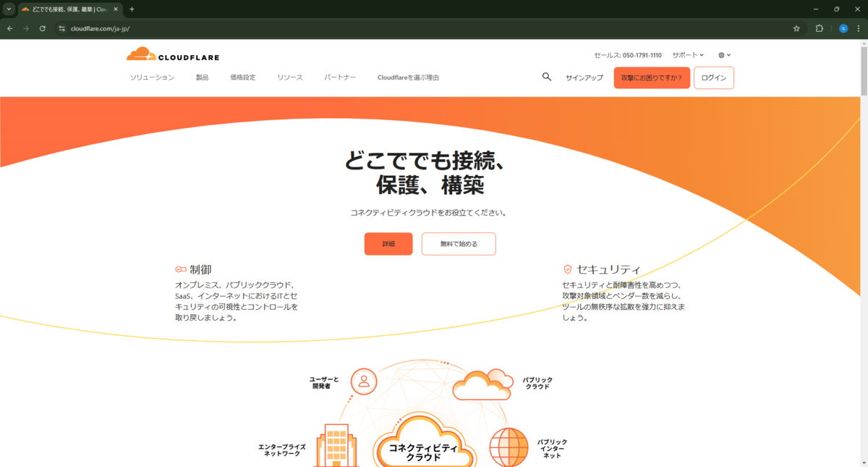The width and height of the screenshot is (868, 467).
Task: Open the パートナー menu
Action: (340, 77)
